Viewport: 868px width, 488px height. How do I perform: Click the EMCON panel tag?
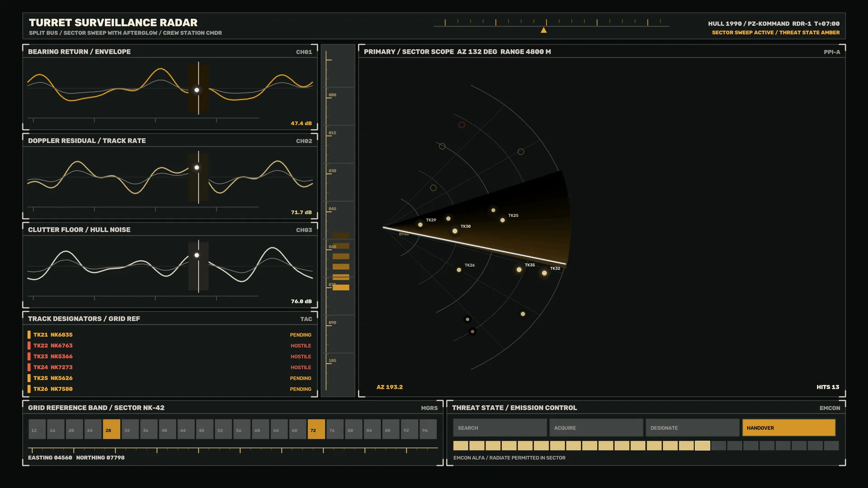tap(830, 408)
